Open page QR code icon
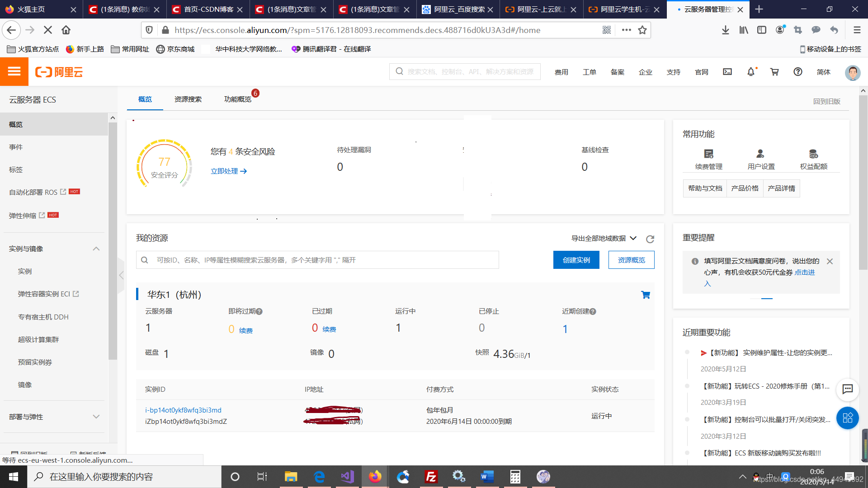 pos(607,30)
